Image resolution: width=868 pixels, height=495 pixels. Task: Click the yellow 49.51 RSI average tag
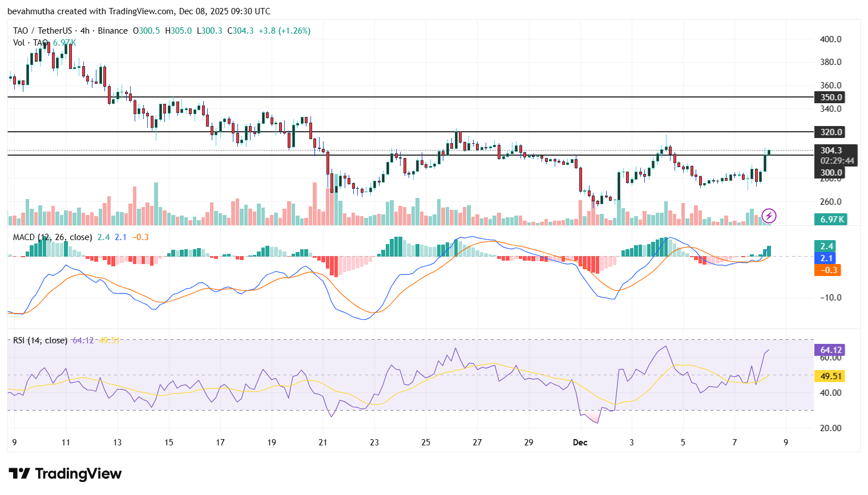829,376
